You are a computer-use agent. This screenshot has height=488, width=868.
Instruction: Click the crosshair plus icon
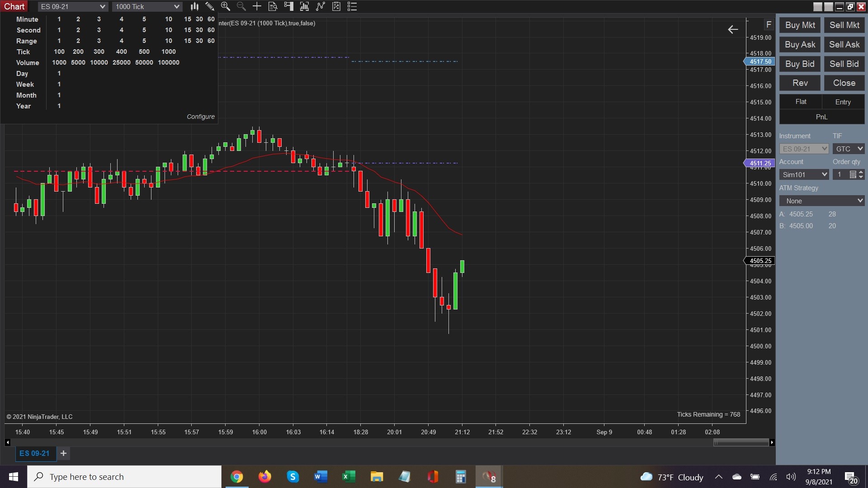[x=257, y=6]
